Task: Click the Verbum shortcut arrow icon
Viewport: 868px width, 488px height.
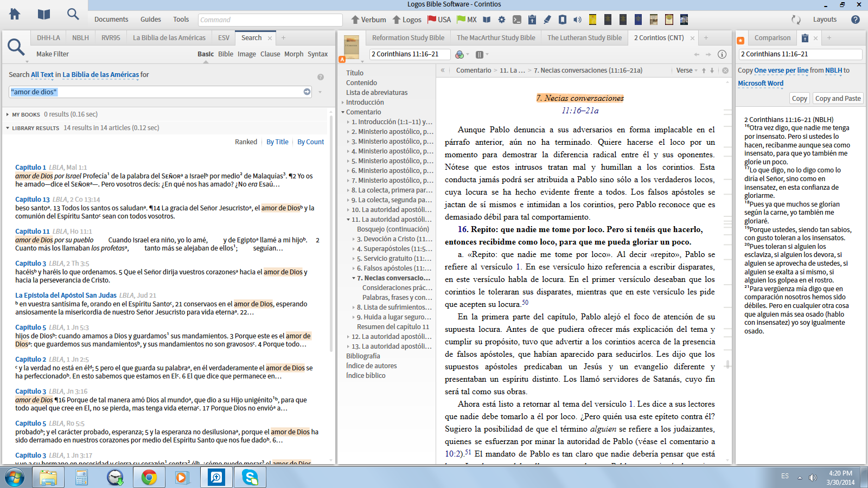Action: point(355,20)
